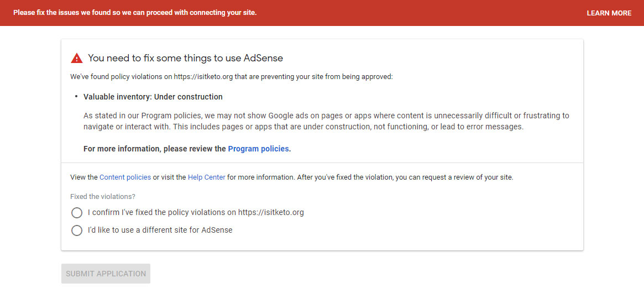644x304 pixels.
Task: Select the confirm fixed policy violations radio button
Action: (x=77, y=213)
